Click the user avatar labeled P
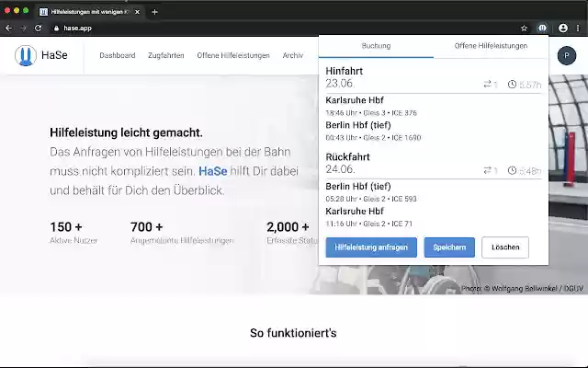588x368 pixels. (567, 55)
